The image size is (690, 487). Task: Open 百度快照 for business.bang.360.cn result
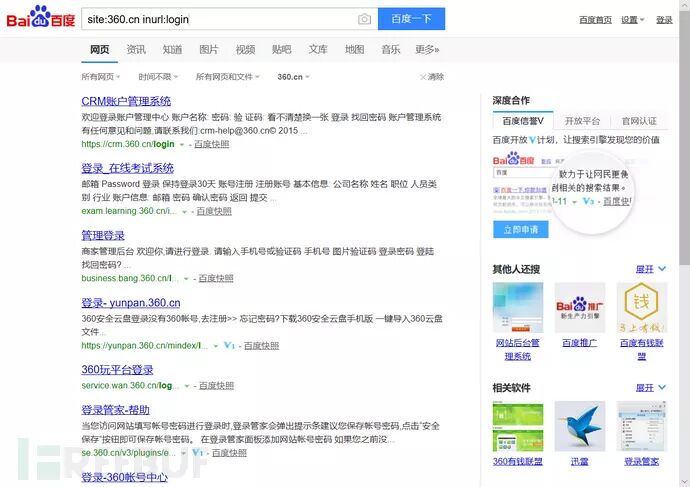(x=216, y=278)
